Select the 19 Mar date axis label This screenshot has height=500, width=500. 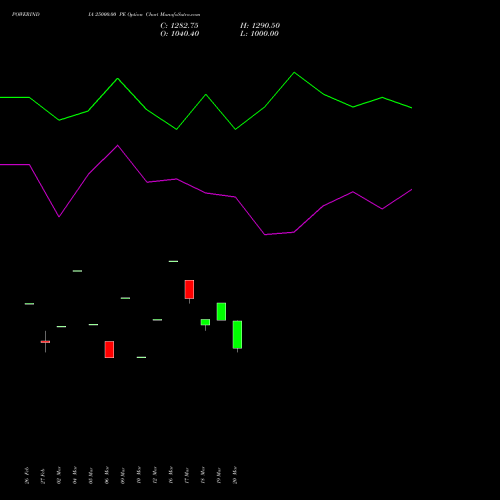[219, 475]
